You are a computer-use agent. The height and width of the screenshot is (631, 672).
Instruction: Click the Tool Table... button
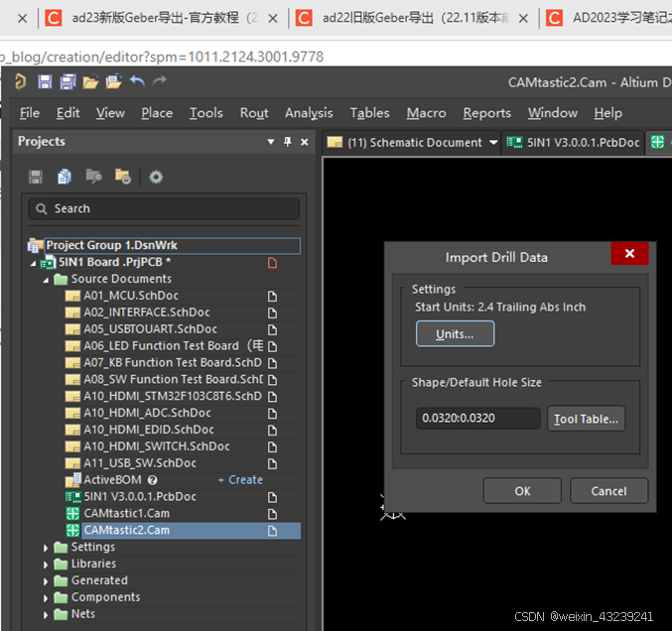(586, 419)
